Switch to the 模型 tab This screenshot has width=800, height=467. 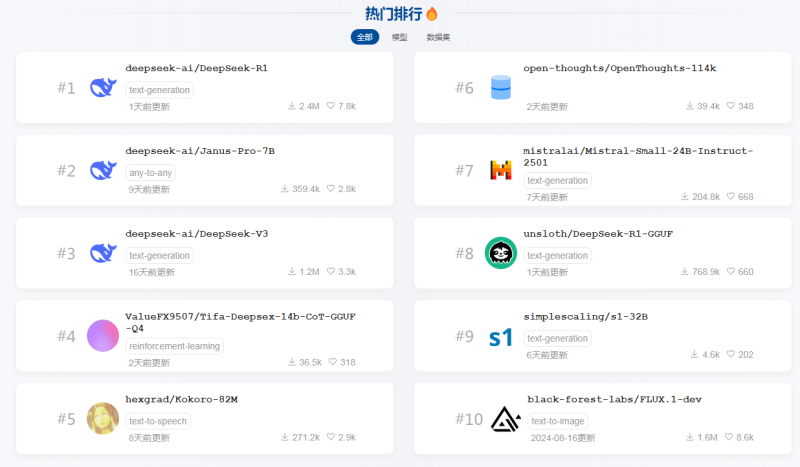point(399,37)
